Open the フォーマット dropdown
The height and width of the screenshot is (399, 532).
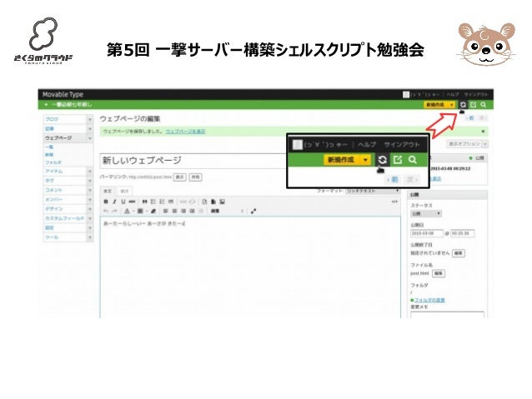click(373, 192)
